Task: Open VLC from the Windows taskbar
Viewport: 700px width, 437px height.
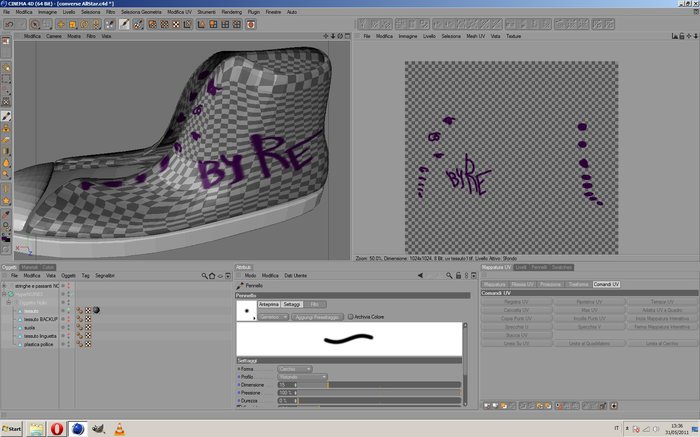Action: click(119, 429)
